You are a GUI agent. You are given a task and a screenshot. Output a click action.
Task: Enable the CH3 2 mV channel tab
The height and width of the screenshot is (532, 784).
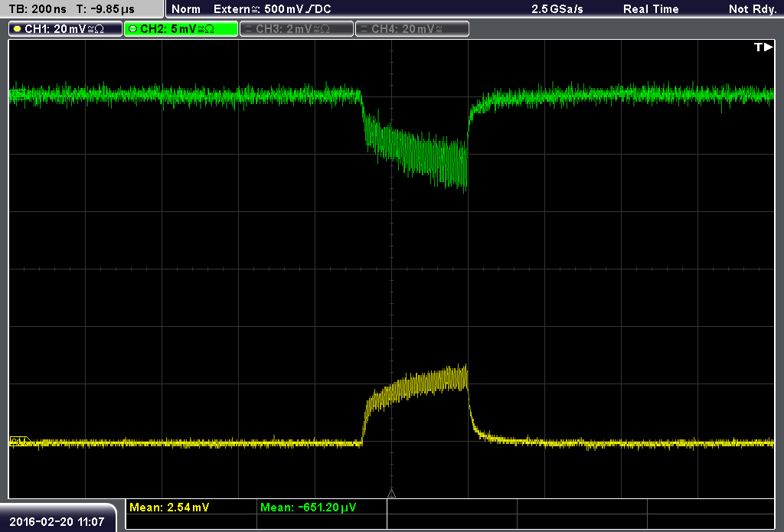(x=296, y=29)
